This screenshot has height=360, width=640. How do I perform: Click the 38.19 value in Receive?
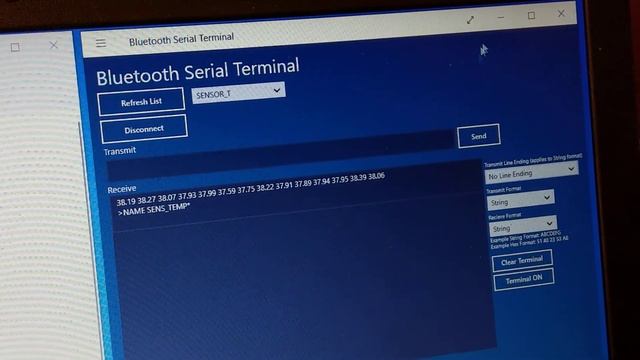126,202
